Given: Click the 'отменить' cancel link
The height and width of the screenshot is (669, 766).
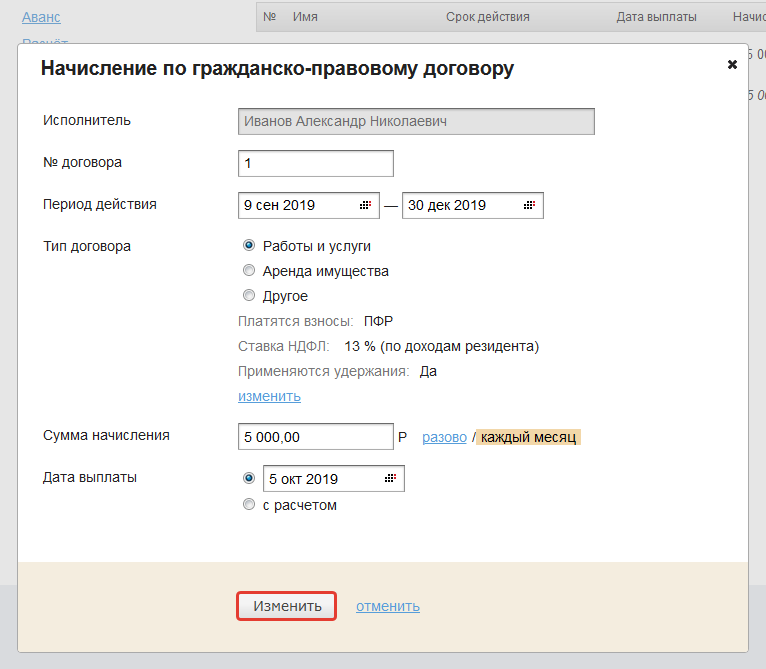Looking at the screenshot, I should point(388,606).
